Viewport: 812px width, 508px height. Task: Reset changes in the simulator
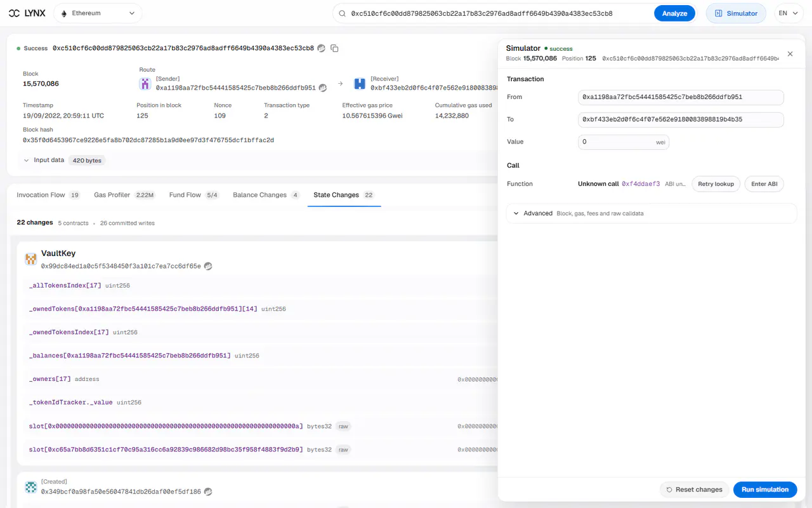click(694, 490)
